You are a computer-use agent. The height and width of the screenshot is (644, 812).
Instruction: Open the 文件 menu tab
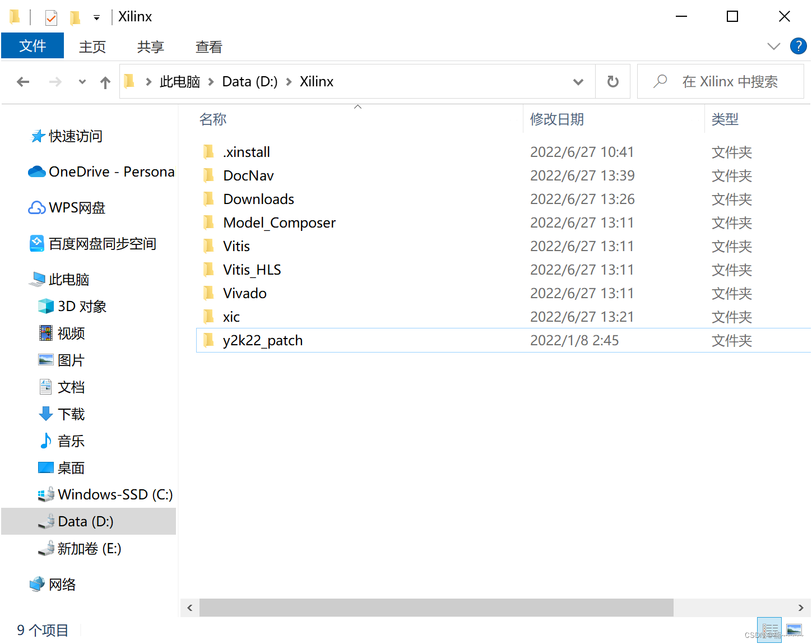click(33, 46)
